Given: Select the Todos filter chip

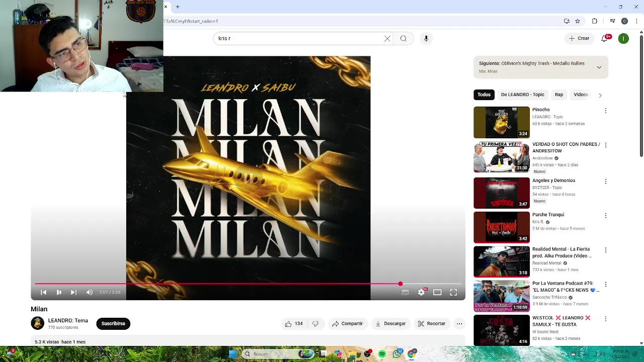Looking at the screenshot, I should point(484,95).
